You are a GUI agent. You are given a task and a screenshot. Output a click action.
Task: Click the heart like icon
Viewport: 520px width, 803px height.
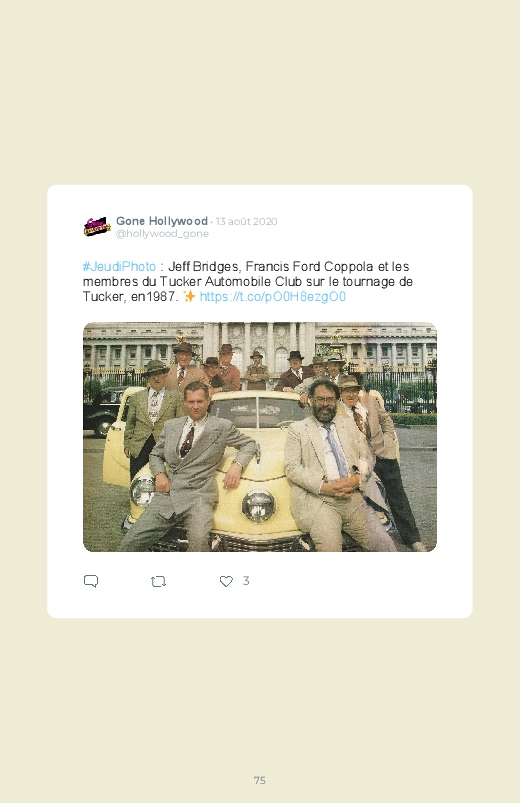click(226, 581)
